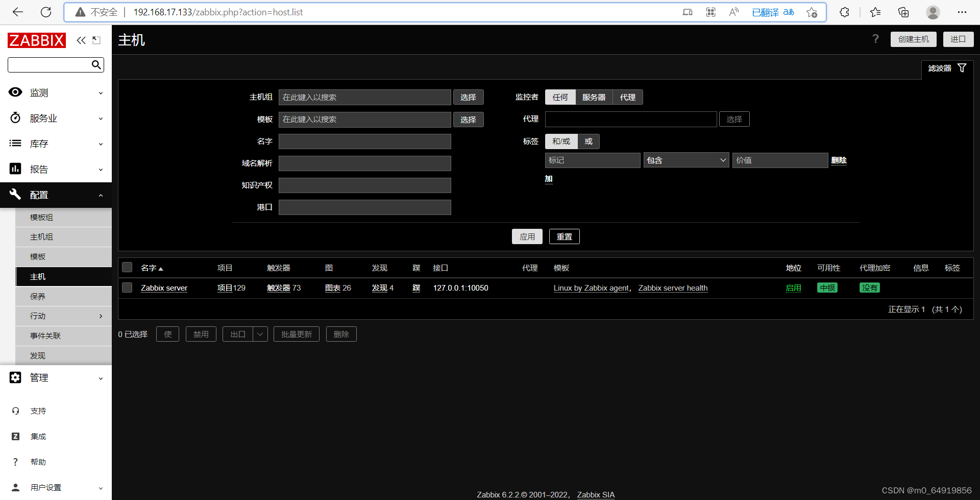The width and height of the screenshot is (980, 500).
Task: Click the browser extensions puzzle icon
Action: tap(844, 12)
